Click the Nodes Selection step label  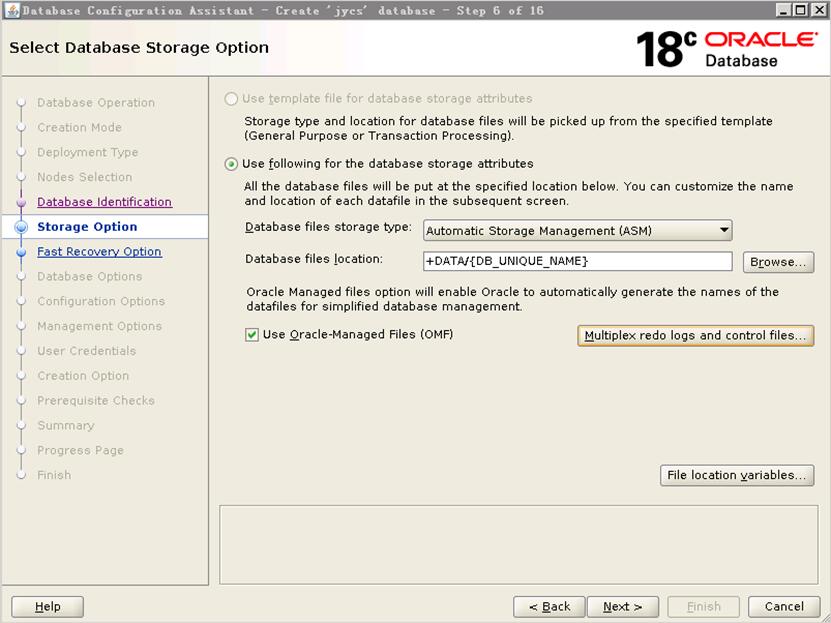click(x=85, y=177)
